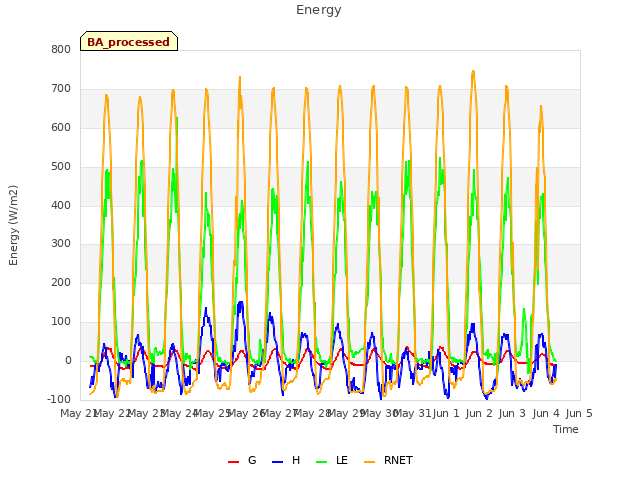
Task: Click the 300 y-axis tick label
Action: coord(61,244)
